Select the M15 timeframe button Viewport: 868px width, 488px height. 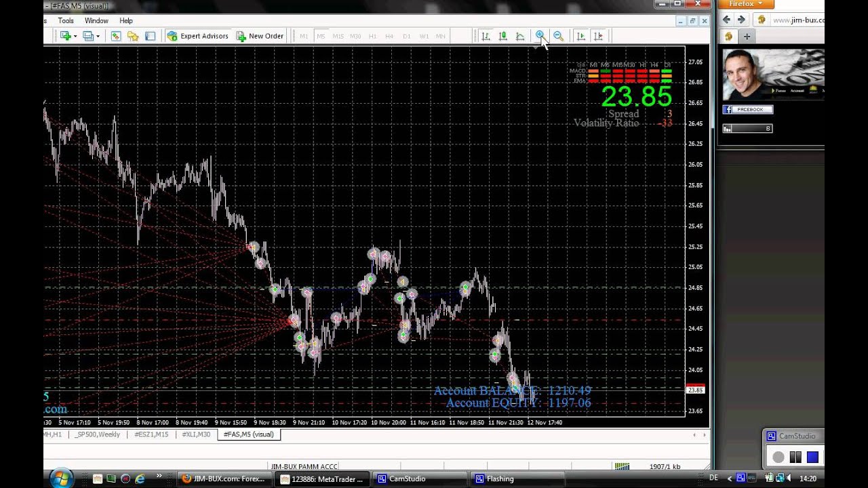pyautogui.click(x=338, y=36)
